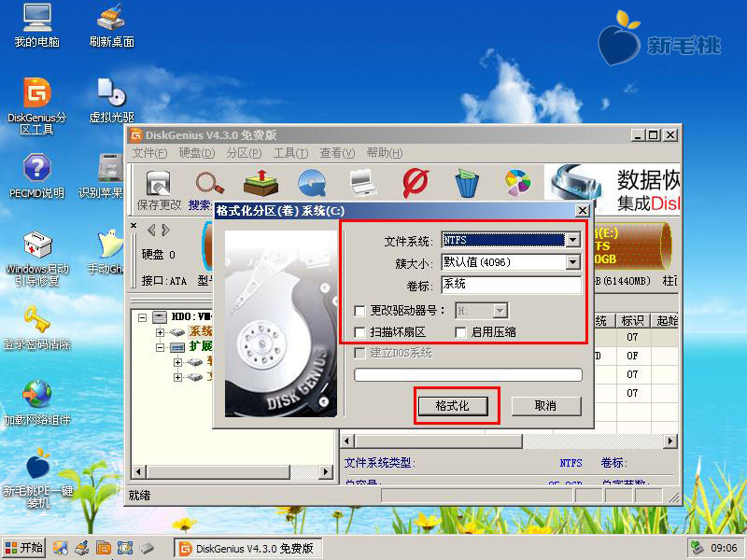The width and height of the screenshot is (747, 560).
Task: Click the format progress bar
Action: point(468,375)
